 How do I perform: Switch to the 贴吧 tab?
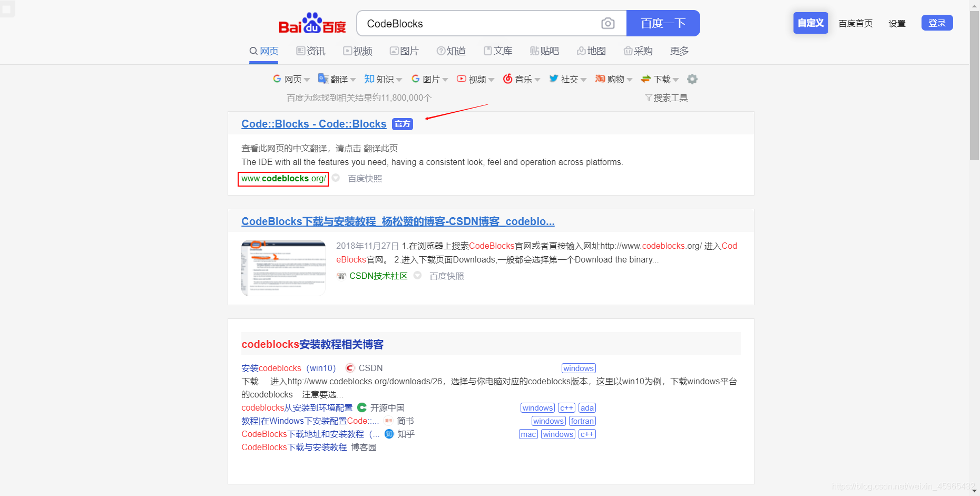click(x=544, y=51)
